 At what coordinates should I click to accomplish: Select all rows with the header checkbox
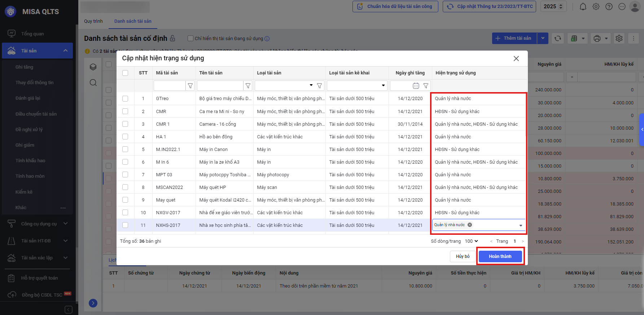tap(125, 73)
